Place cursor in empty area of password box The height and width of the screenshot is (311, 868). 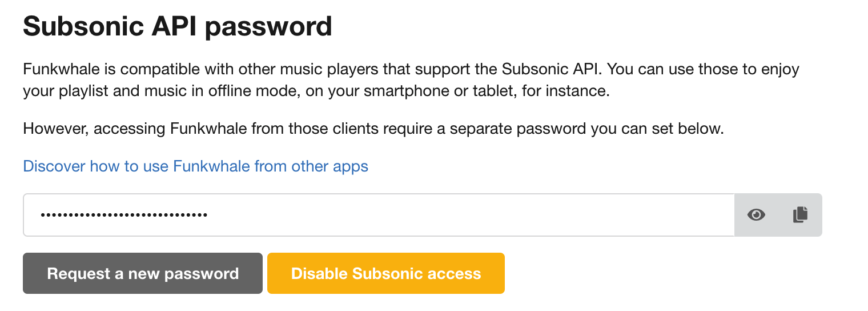tap(468, 215)
